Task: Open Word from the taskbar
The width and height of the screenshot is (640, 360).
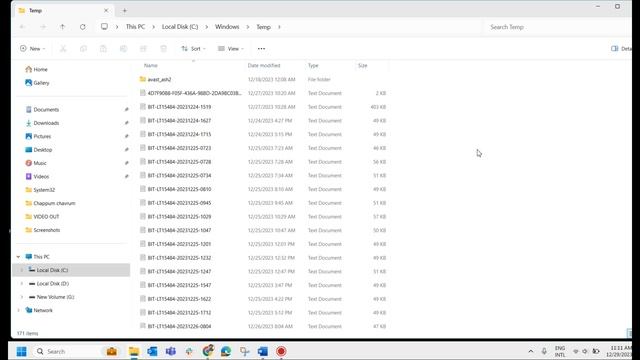Action: tap(263, 351)
